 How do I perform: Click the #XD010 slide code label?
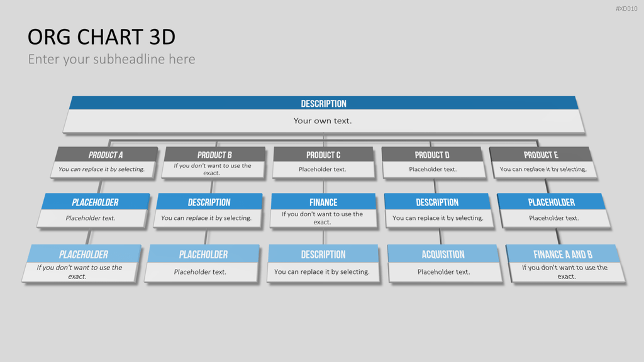(626, 9)
